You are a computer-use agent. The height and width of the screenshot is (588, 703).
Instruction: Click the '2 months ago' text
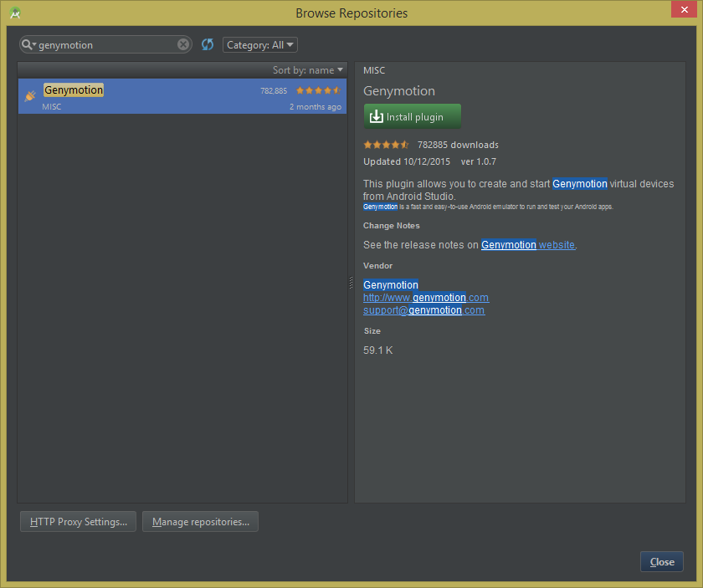[x=316, y=107]
